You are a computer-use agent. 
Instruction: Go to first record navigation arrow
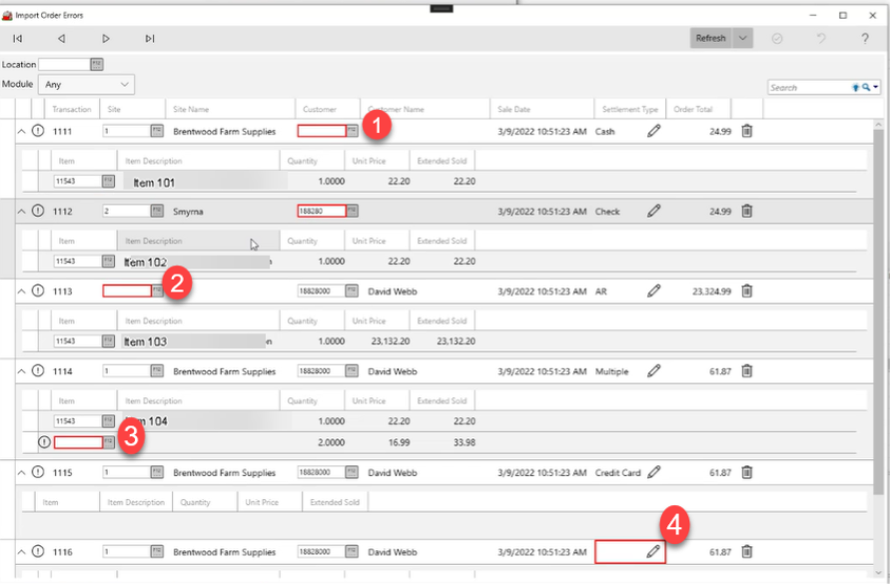click(x=17, y=39)
